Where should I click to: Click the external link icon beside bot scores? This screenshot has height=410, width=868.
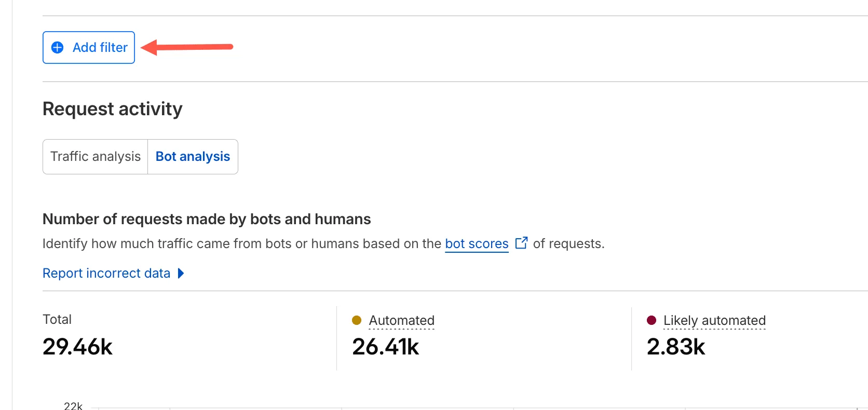pyautogui.click(x=521, y=243)
